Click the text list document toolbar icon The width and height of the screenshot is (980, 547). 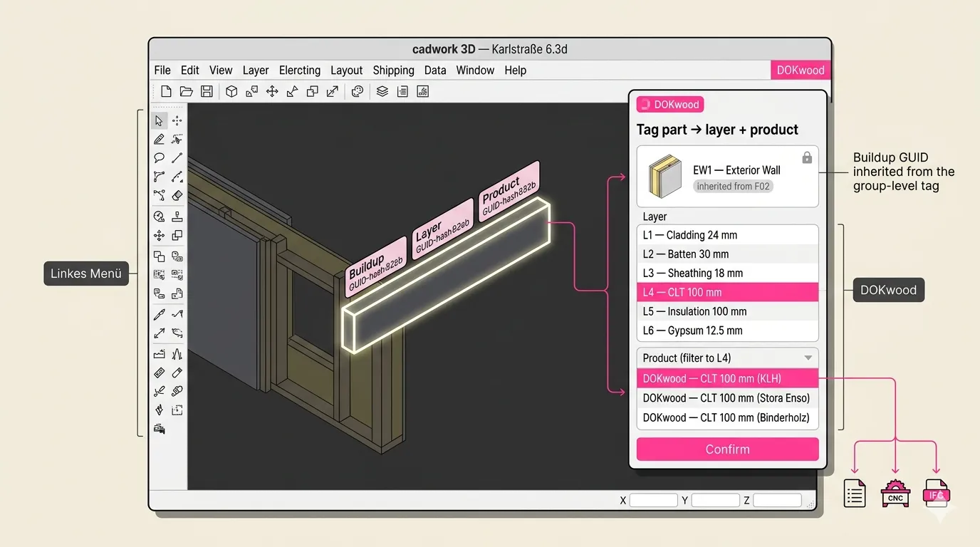tap(402, 91)
